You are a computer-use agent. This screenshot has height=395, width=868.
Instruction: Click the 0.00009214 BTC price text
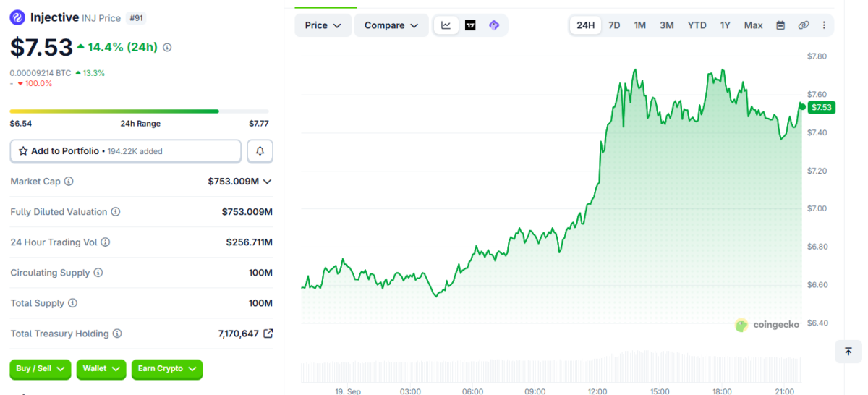point(41,73)
